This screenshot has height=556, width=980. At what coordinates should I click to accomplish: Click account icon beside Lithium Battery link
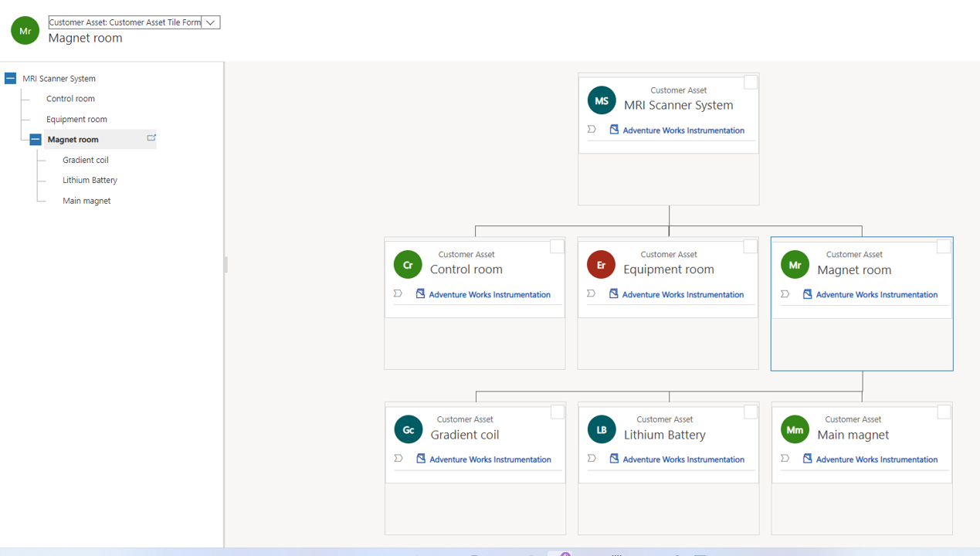click(x=614, y=459)
